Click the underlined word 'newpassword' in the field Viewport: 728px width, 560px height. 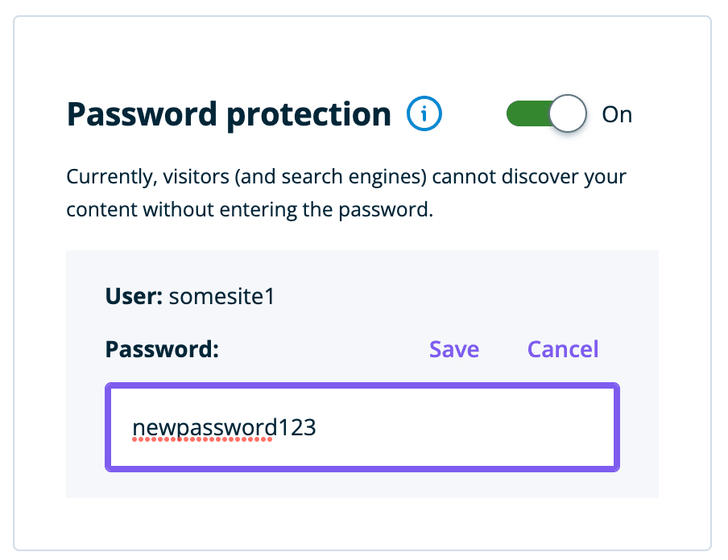(x=203, y=428)
